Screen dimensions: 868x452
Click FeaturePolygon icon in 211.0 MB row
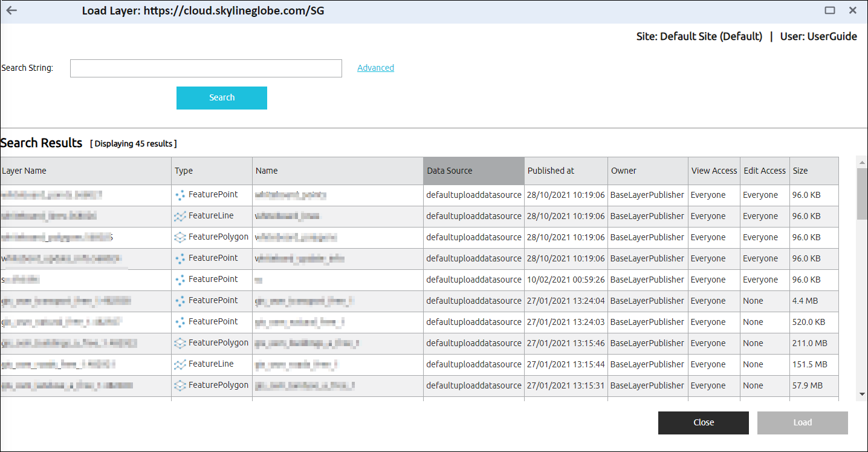pyautogui.click(x=180, y=343)
